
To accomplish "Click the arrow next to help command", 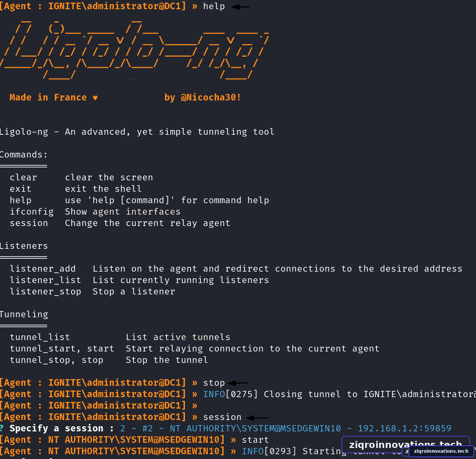I will [x=240, y=7].
